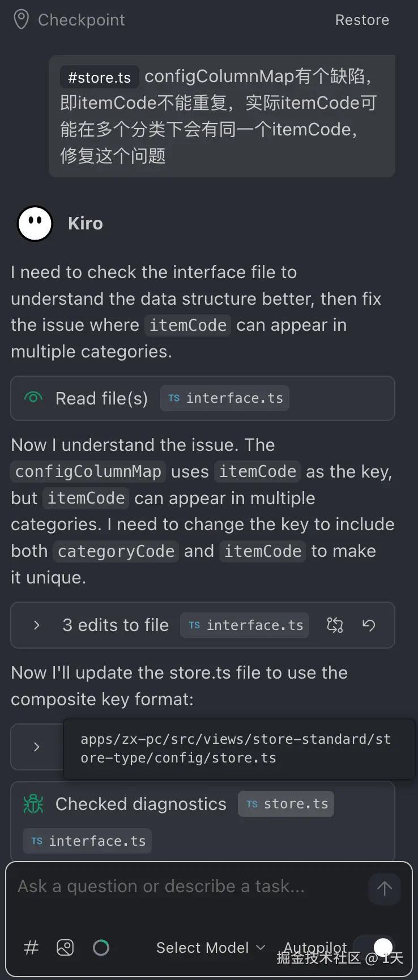Open store.ts from Checked diagnostics
This screenshot has width=418, height=980.
[x=286, y=804]
